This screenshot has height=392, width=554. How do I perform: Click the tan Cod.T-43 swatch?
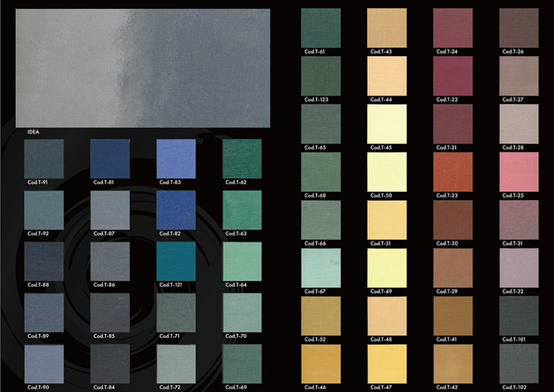(387, 28)
